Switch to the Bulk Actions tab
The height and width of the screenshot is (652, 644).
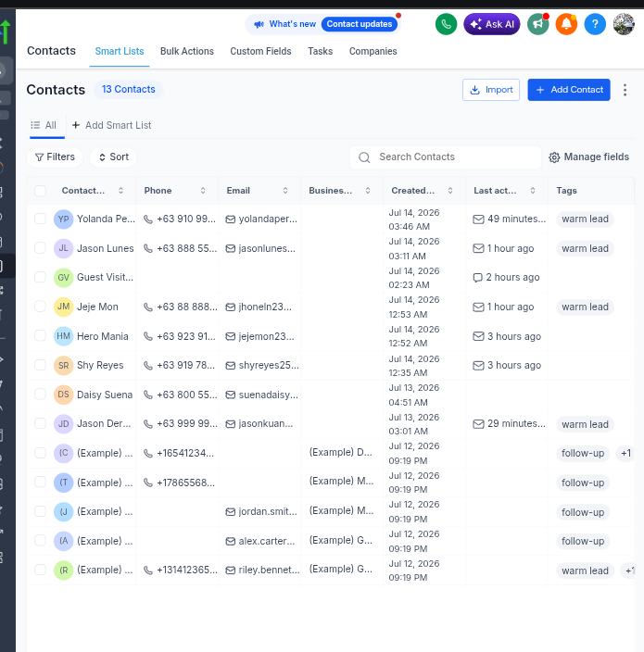187,51
